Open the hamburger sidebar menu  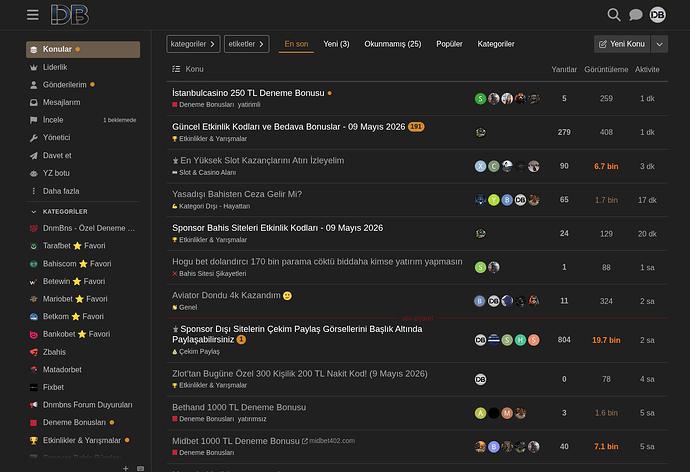[x=33, y=15]
